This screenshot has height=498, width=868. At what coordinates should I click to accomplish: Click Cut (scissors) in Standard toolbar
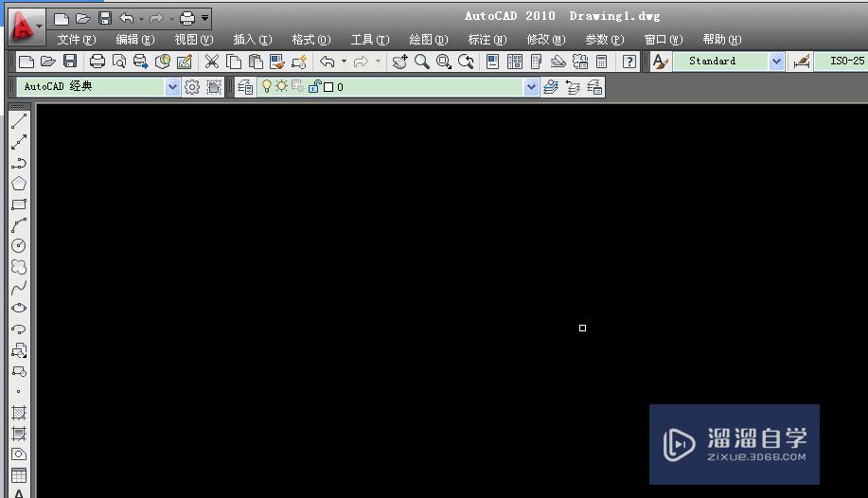coord(211,62)
